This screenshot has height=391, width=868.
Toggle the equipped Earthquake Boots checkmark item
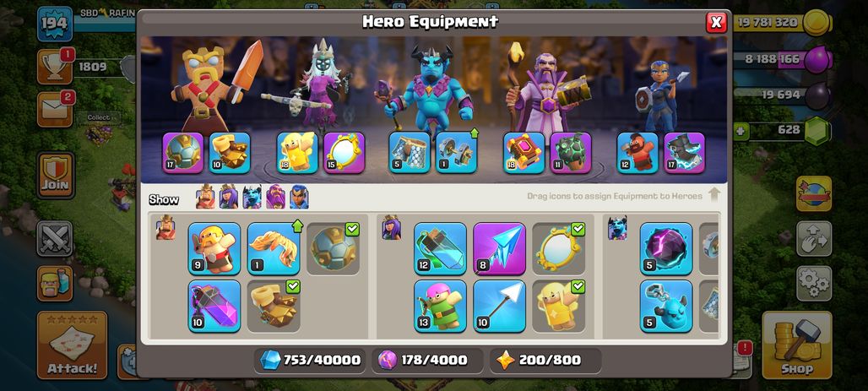(274, 306)
